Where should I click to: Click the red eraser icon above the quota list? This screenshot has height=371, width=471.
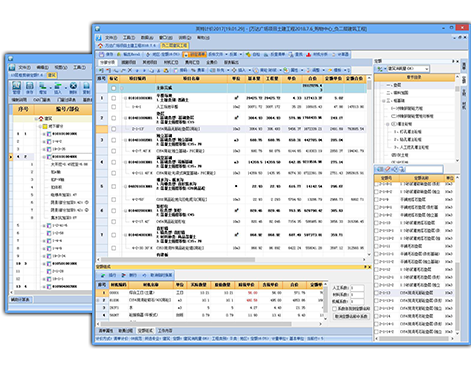click(x=387, y=169)
